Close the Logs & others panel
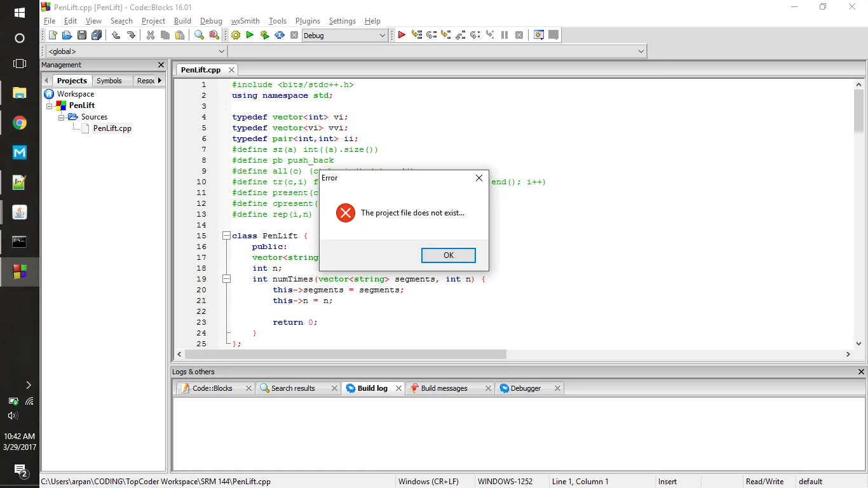The height and width of the screenshot is (488, 868). pyautogui.click(x=861, y=372)
